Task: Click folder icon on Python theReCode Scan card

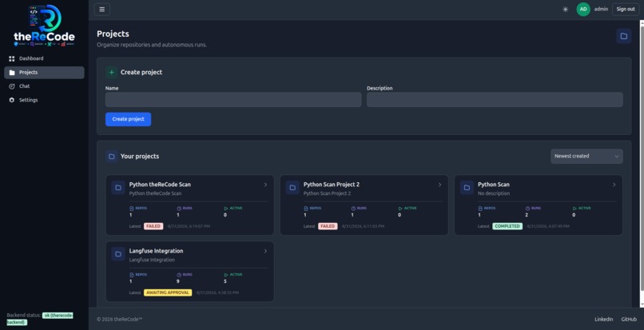Action: (x=118, y=188)
